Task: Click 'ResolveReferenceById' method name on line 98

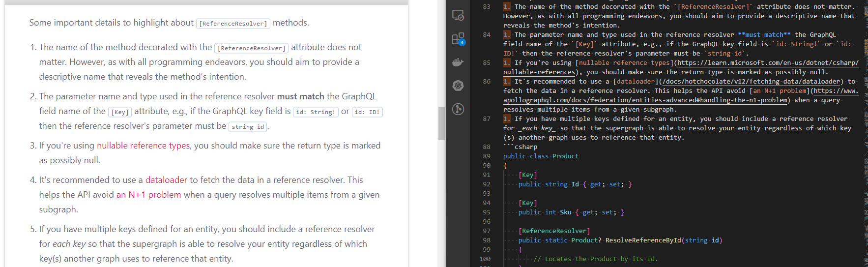Action: [x=643, y=240]
